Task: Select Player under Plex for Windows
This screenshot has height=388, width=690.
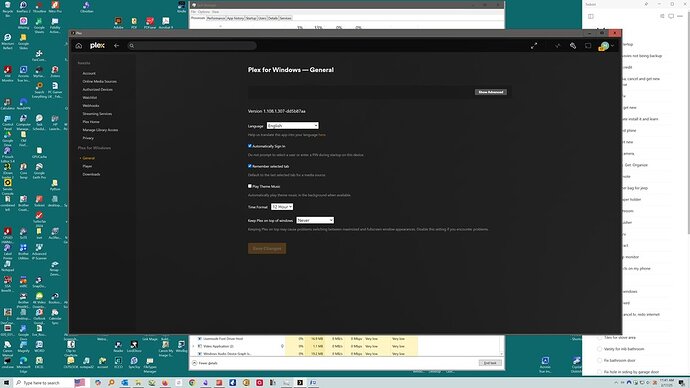Action: tap(87, 166)
